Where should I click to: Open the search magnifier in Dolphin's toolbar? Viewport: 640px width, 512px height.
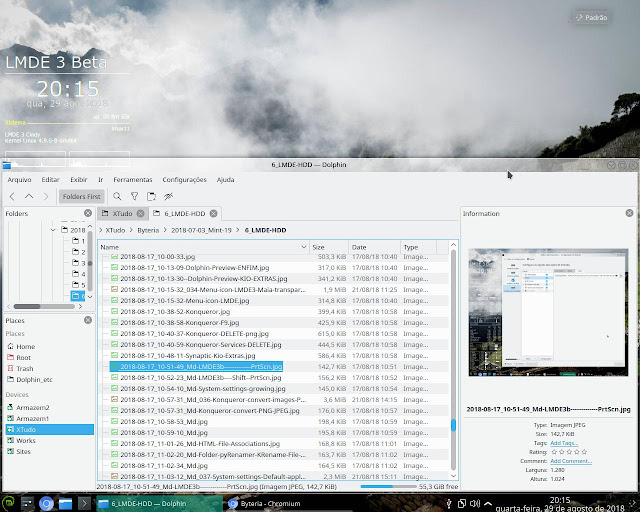pos(117,197)
